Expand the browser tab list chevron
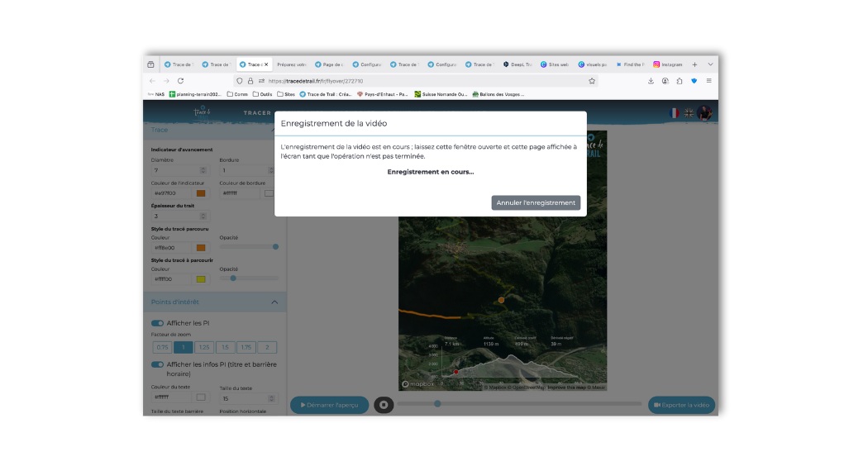This screenshot has height=466, width=868. tap(710, 64)
